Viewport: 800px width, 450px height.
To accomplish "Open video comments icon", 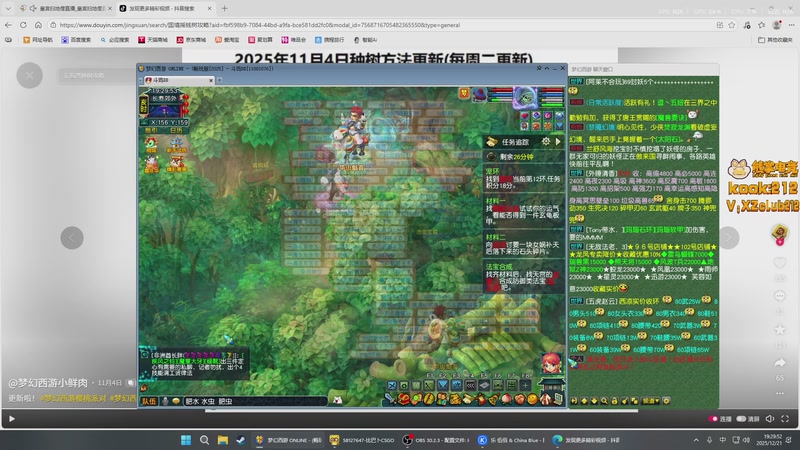I will (780, 296).
